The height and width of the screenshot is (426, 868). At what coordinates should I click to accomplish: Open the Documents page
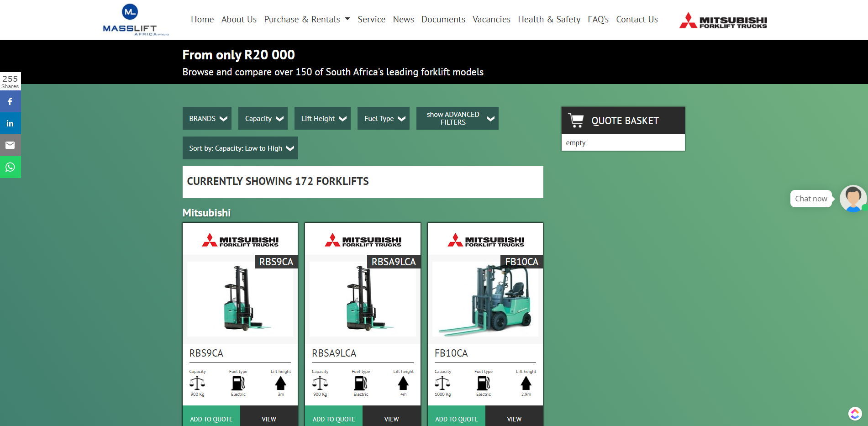click(443, 19)
